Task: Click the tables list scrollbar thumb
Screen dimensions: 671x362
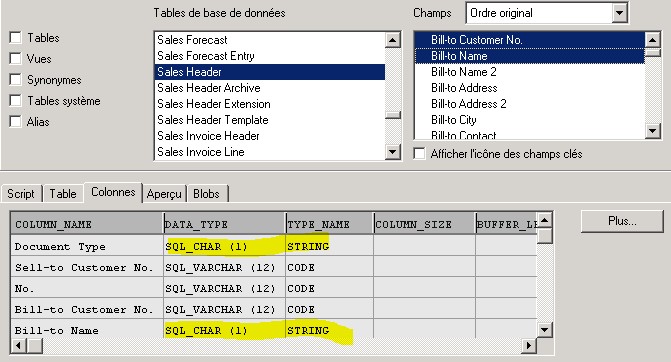Action: 392,115
